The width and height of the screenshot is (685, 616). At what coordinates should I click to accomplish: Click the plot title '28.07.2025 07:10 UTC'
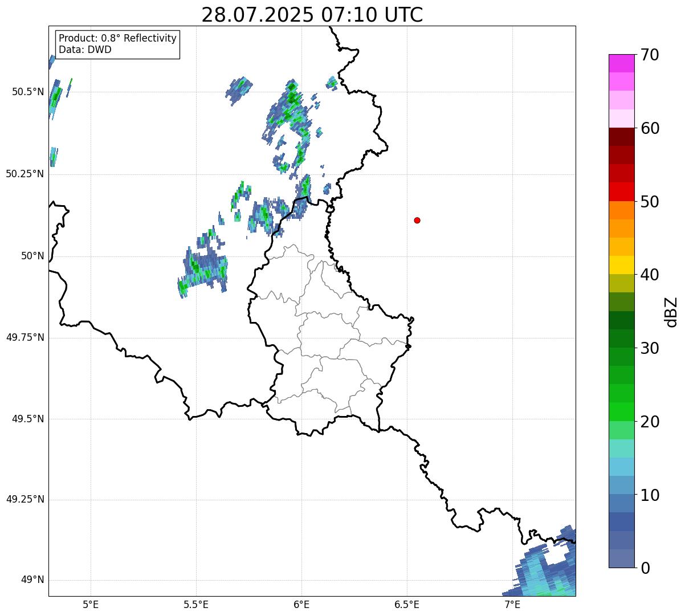click(312, 14)
